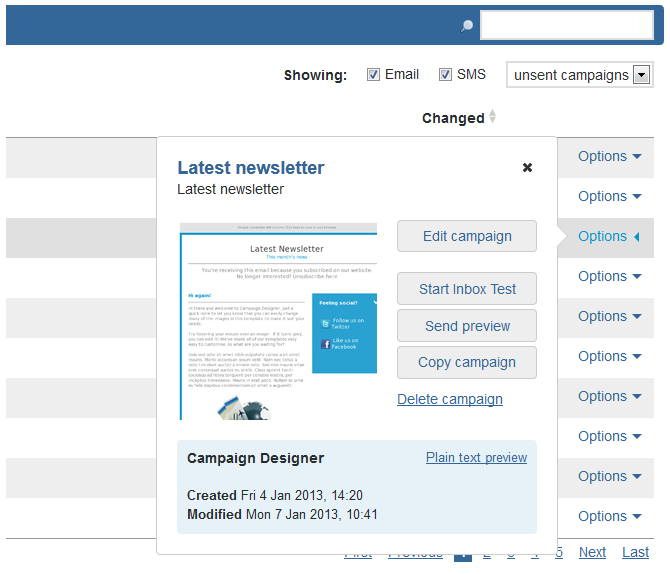Click the Send preview button
The image size is (670, 574).
[467, 326]
